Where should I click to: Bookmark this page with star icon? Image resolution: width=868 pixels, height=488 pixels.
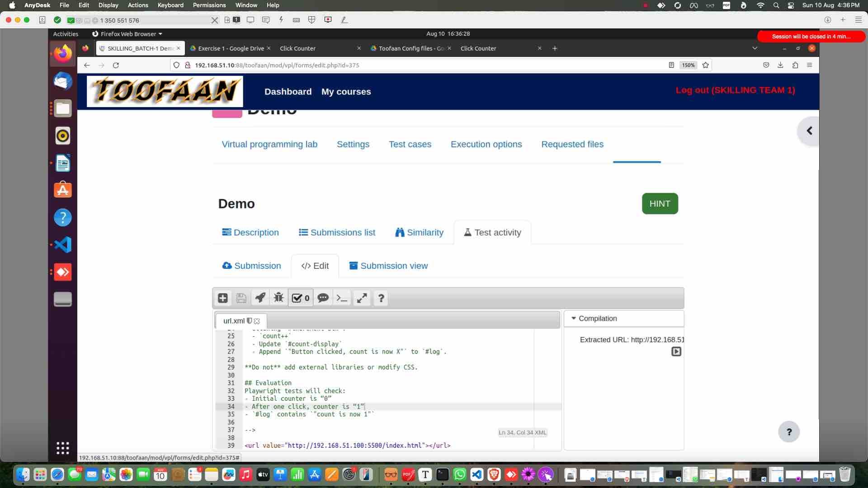click(705, 65)
